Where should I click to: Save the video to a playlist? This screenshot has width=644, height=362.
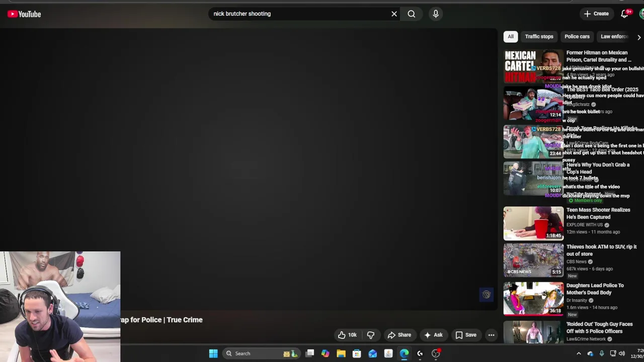coord(465,335)
